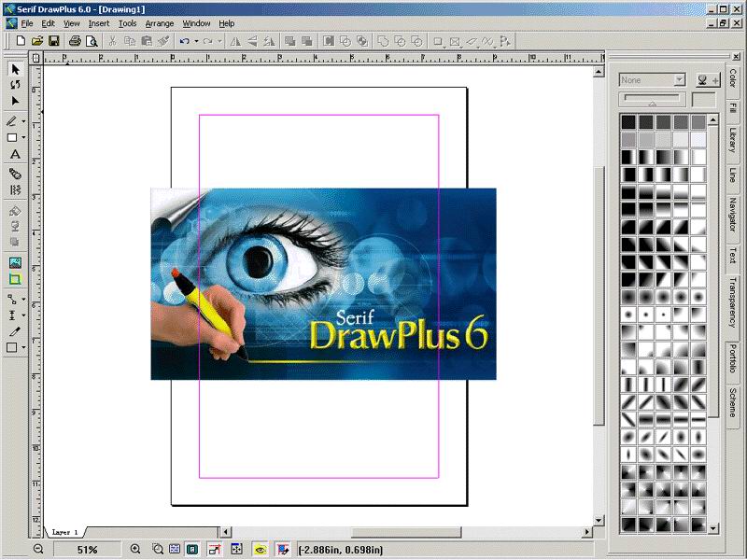Screen dimensions: 747x560
Task: Switch to the Color tab
Action: 733,77
